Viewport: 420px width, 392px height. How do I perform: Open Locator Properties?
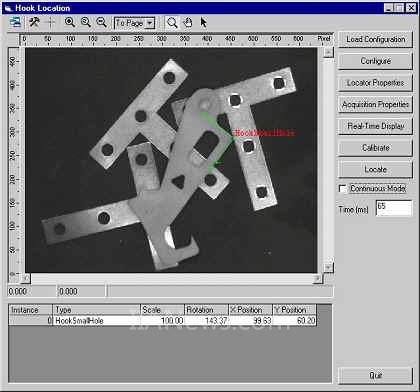pyautogui.click(x=375, y=83)
